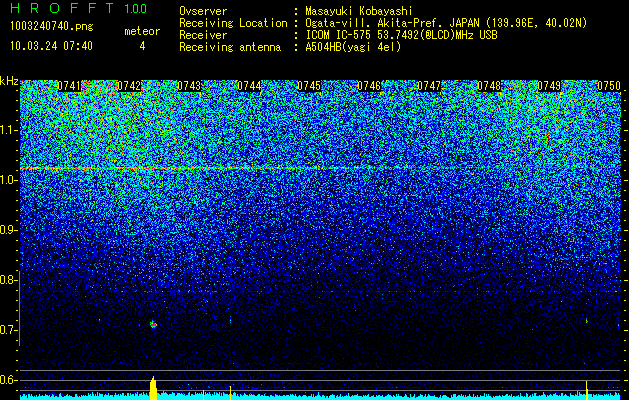The width and height of the screenshot is (629, 400).
Task: Click the meteor count value 4
Action: point(142,46)
